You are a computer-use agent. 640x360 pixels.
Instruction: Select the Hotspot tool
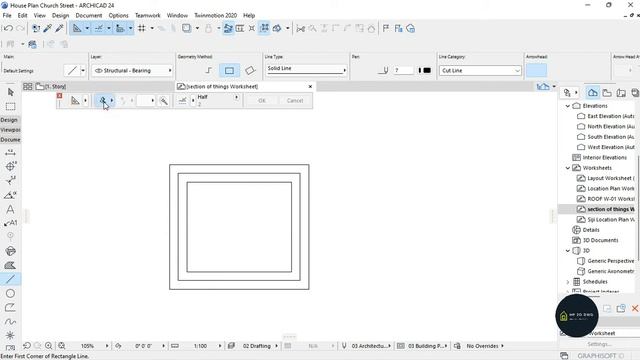point(10,336)
